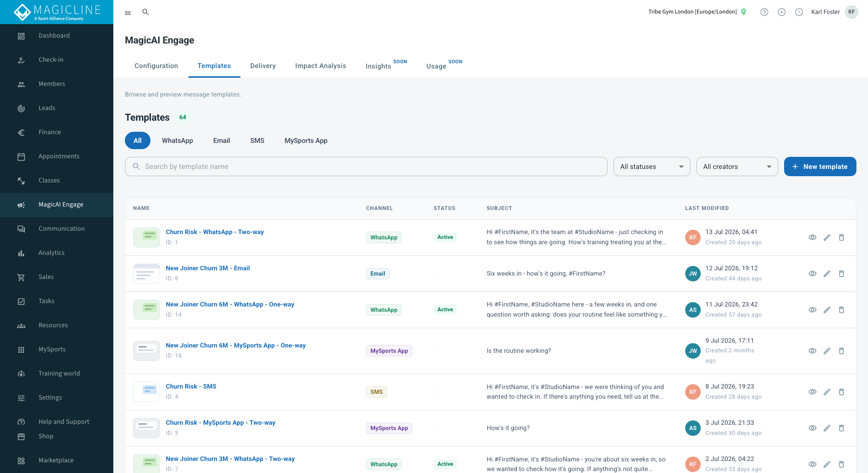Open Marketplace in the sidebar
This screenshot has width=868, height=473.
pyautogui.click(x=56, y=460)
